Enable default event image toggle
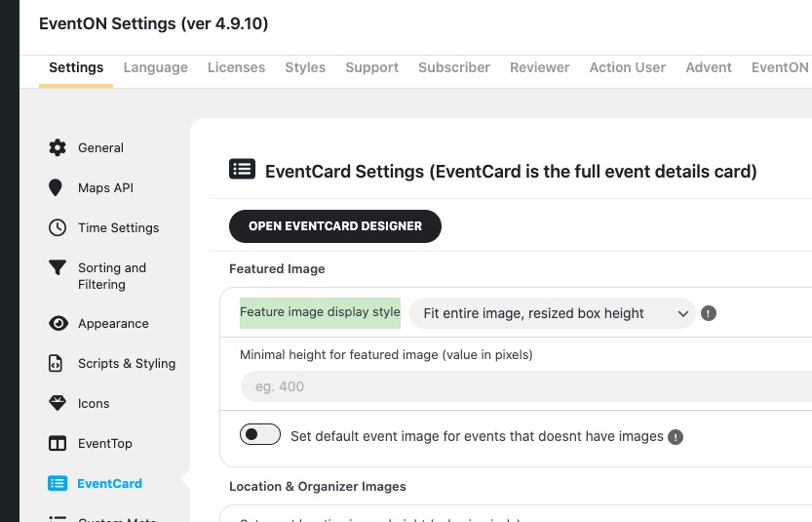The width and height of the screenshot is (812, 522). (260, 434)
